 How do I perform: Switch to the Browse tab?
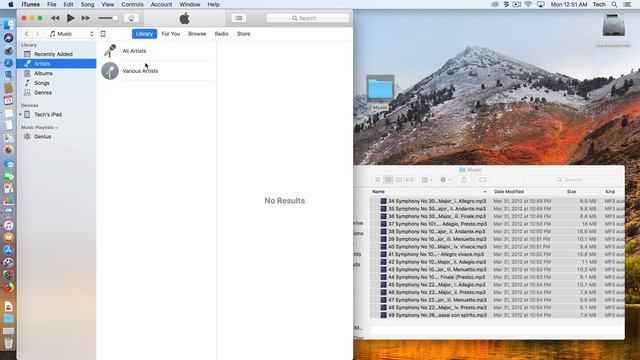197,34
